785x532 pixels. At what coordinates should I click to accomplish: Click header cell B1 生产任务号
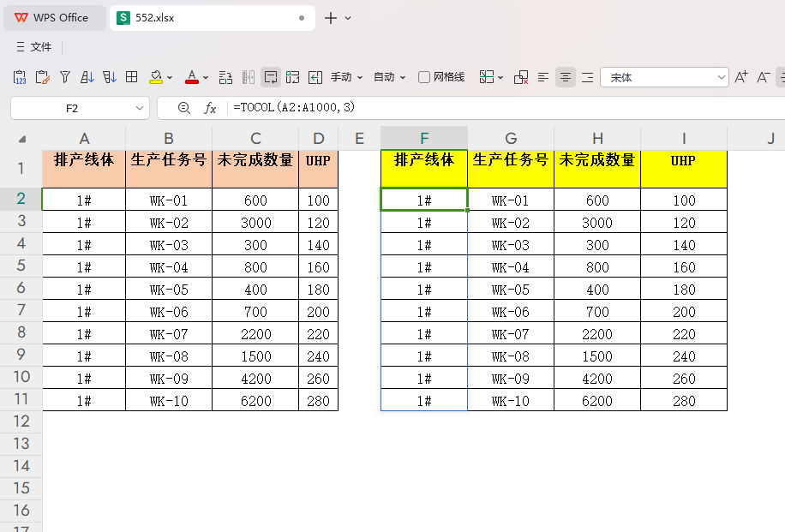click(169, 169)
